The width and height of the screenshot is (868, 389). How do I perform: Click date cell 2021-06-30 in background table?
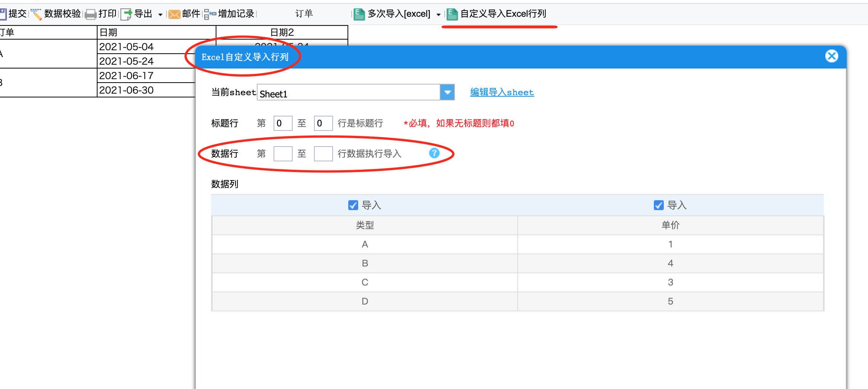147,90
